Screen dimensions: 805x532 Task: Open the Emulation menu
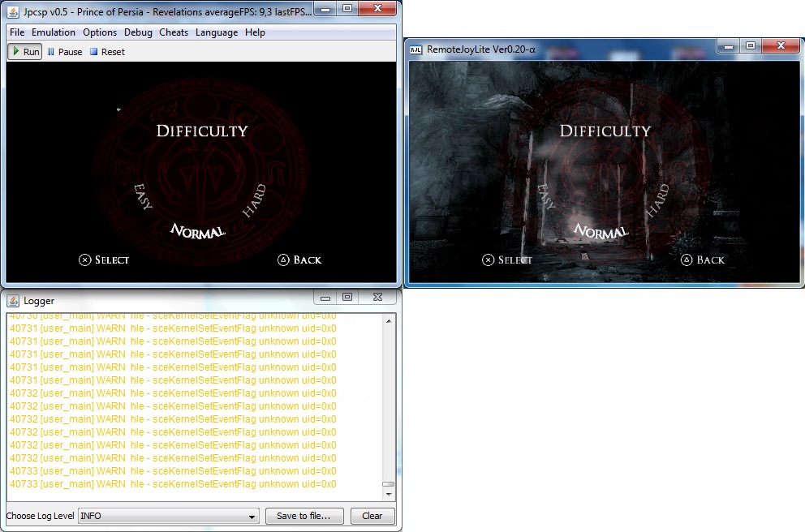(x=54, y=32)
